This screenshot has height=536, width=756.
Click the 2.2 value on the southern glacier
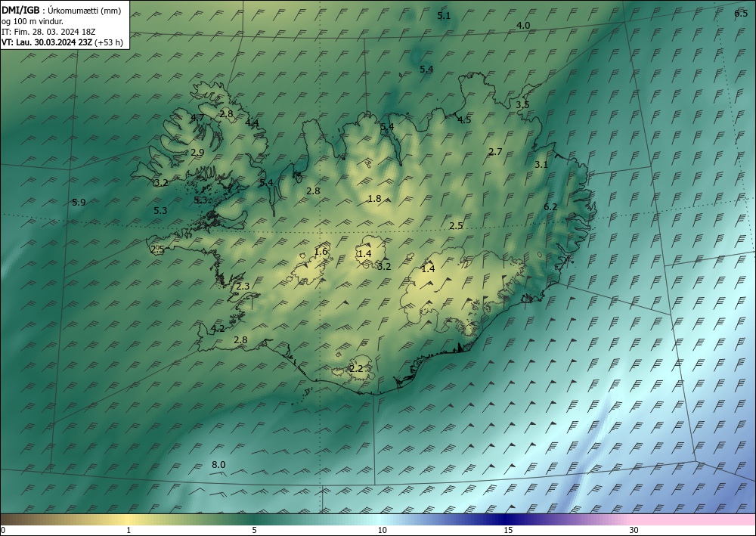point(356,369)
